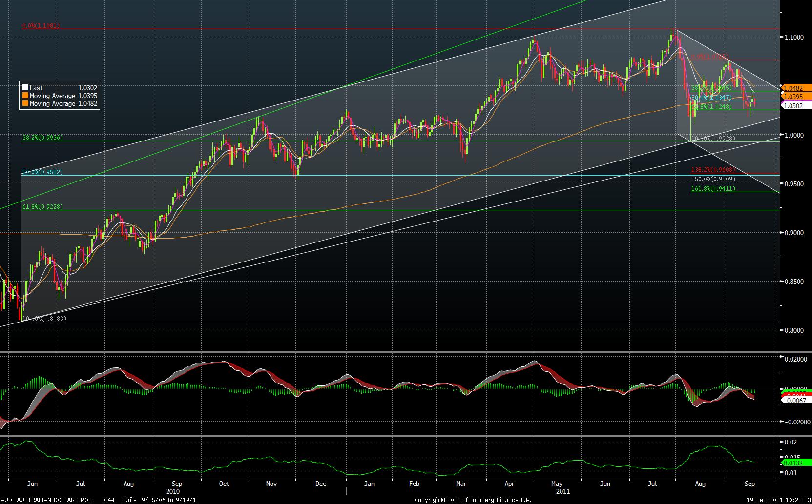This screenshot has width=812, height=504.
Task: Click the AUD Australian Dollar Spot footer text
Action: (48, 500)
